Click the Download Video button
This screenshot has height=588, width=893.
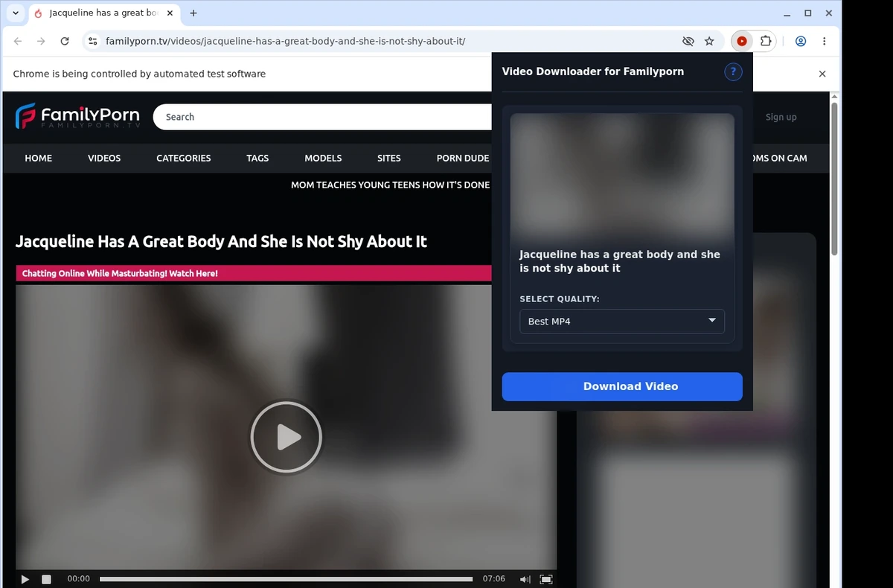click(622, 386)
